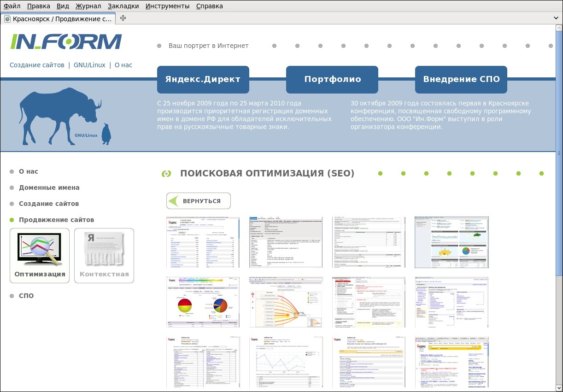Open the Инструменты menu
This screenshot has width=563, height=392.
pyautogui.click(x=167, y=6)
